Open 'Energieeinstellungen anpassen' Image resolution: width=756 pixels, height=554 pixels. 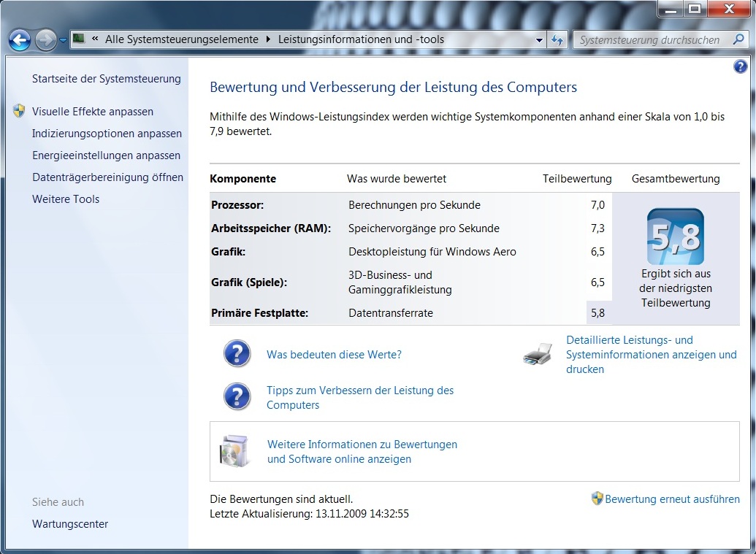click(x=106, y=155)
